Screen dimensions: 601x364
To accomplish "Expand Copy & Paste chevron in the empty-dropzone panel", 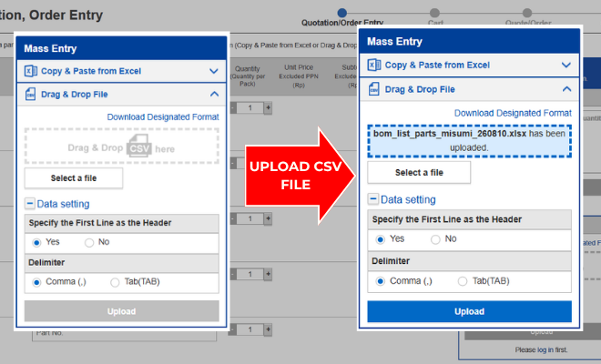I will [x=214, y=71].
